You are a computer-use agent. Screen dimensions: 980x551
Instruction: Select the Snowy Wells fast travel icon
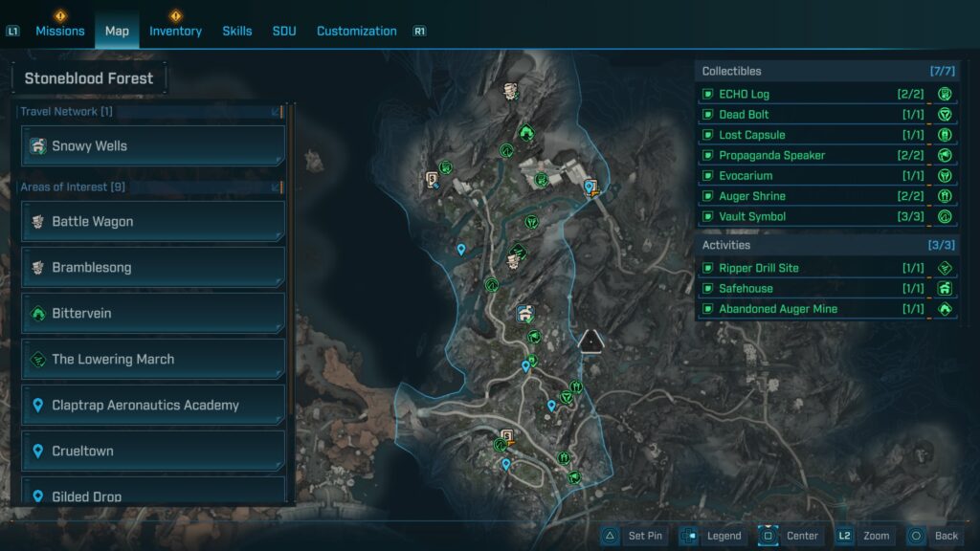click(36, 145)
